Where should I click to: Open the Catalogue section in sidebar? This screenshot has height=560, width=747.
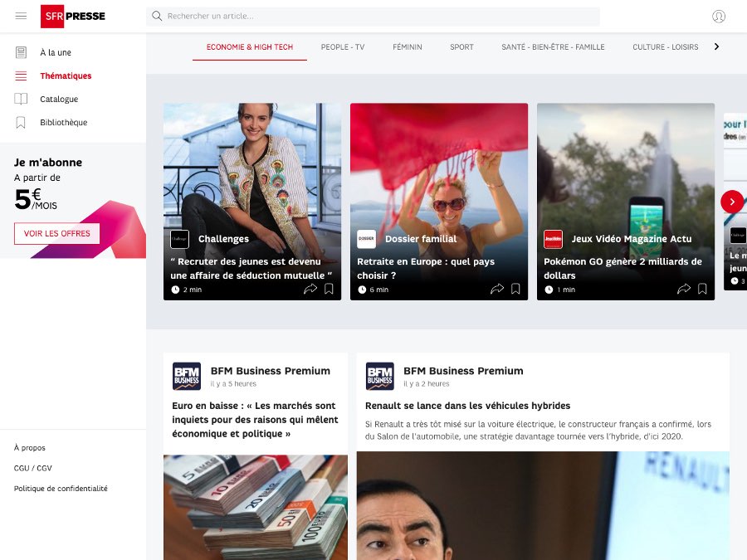pyautogui.click(x=59, y=100)
